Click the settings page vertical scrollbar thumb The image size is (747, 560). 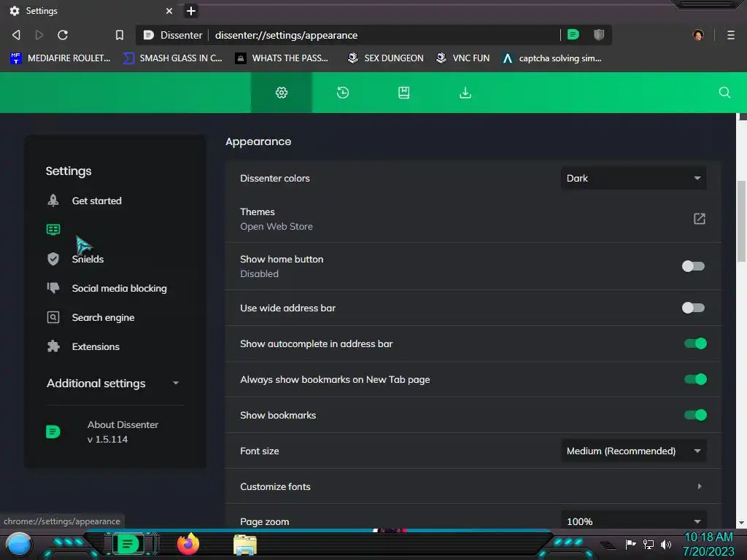coord(742,221)
